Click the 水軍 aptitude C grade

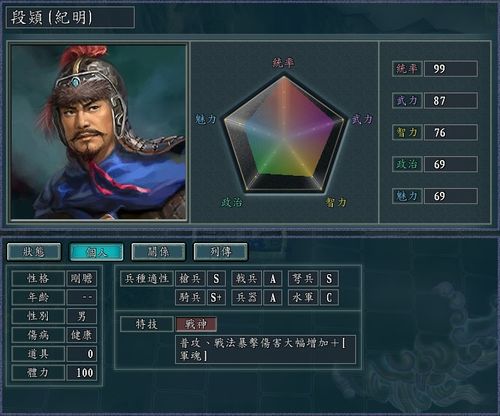pos(329,297)
